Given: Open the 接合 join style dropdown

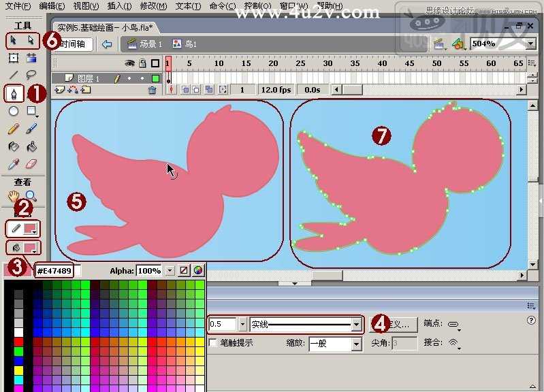Looking at the screenshot, I should point(454,344).
